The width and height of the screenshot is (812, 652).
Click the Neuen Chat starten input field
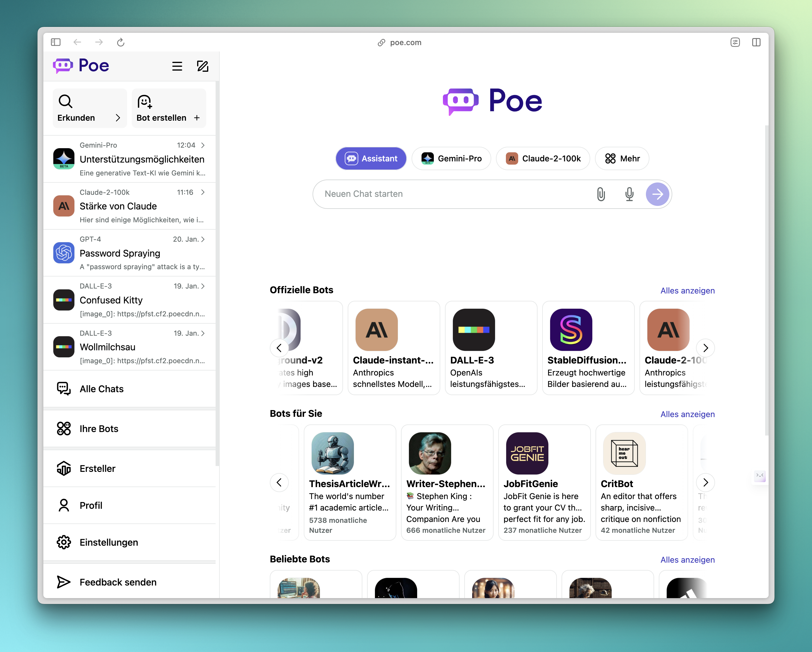point(452,194)
